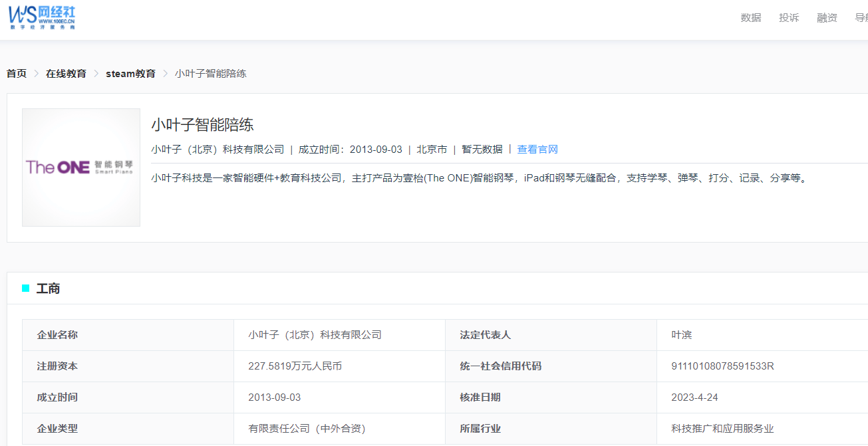Click the 工商 section heading
868x446 pixels.
[x=48, y=288]
